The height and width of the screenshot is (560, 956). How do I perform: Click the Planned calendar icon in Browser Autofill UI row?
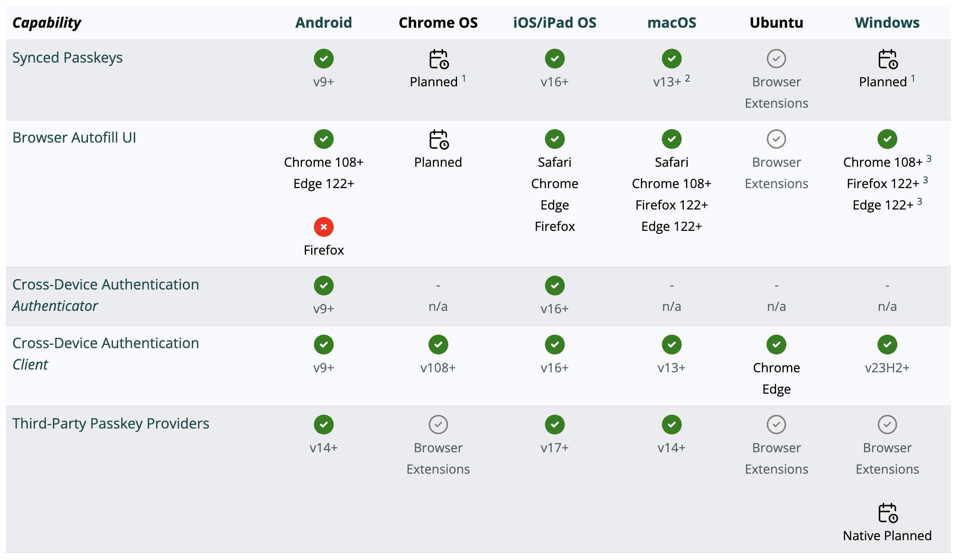coord(439,139)
